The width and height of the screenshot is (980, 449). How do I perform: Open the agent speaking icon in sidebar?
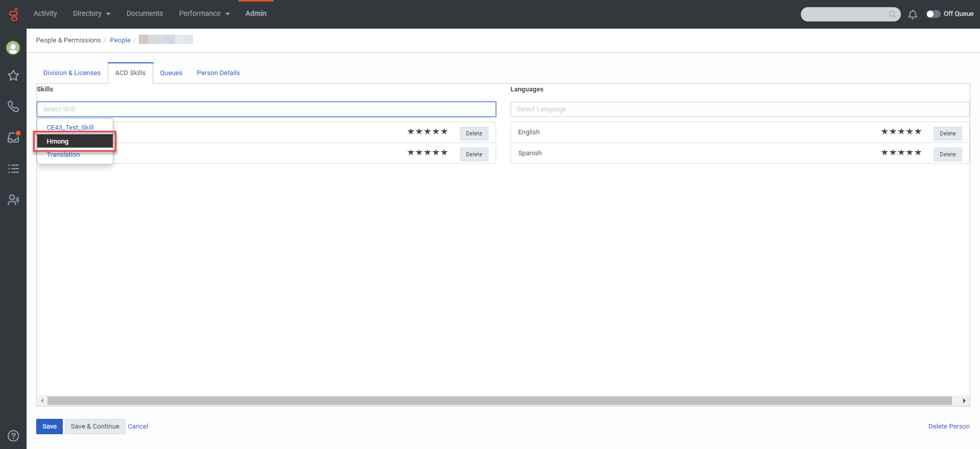[13, 200]
